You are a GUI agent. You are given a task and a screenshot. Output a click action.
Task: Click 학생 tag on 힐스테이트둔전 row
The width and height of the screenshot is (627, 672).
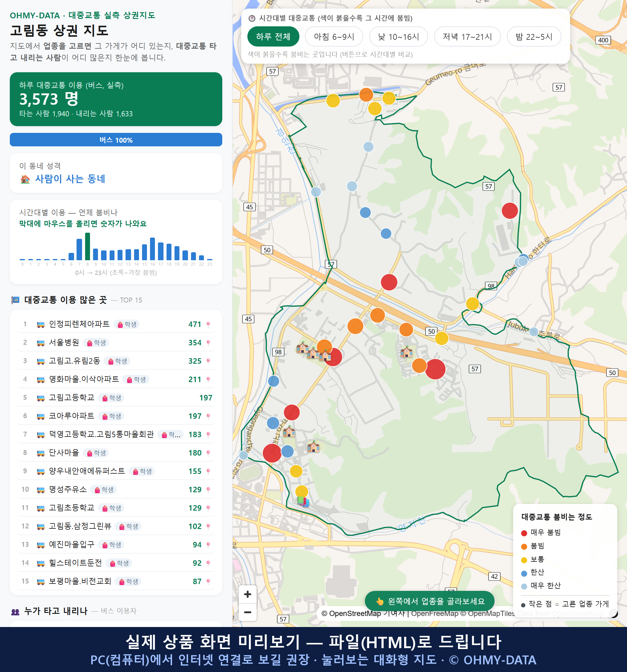[x=119, y=563]
